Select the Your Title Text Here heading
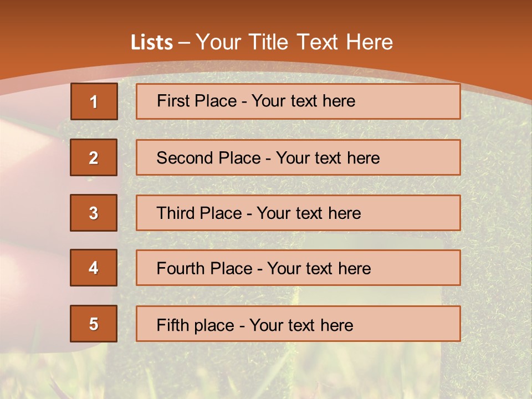This screenshot has height=399, width=532. click(294, 43)
